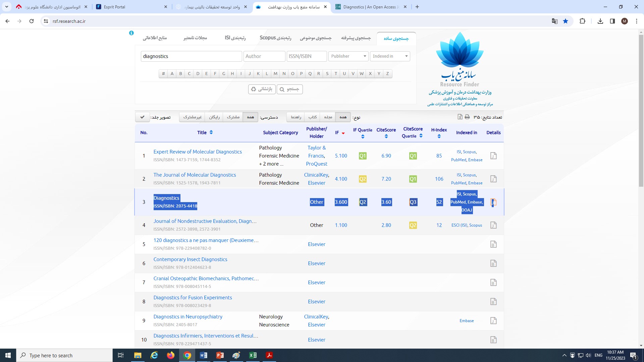
Task: Click the ISSN/ISBN input field
Action: pyautogui.click(x=307, y=56)
